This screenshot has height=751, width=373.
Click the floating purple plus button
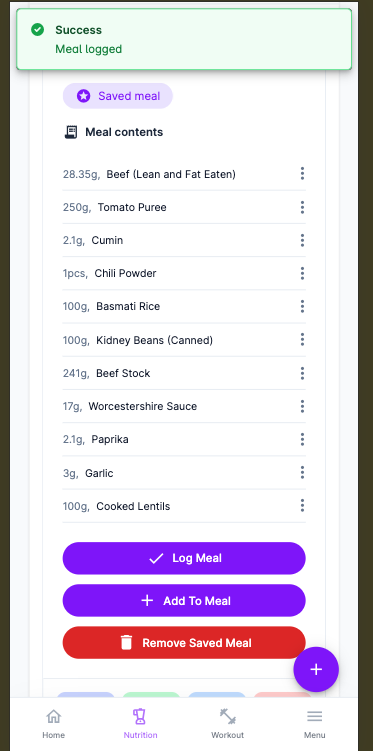(316, 669)
